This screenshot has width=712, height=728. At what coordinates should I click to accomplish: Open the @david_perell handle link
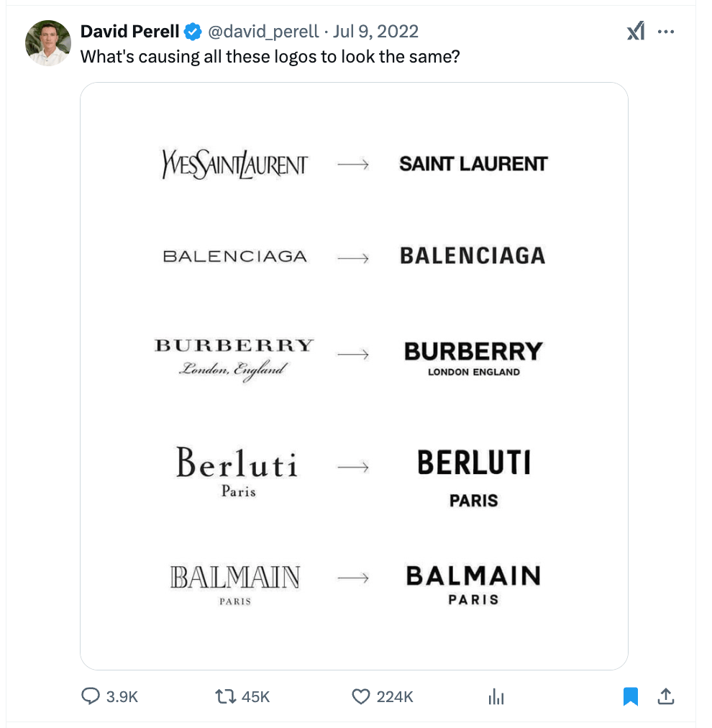(x=263, y=32)
